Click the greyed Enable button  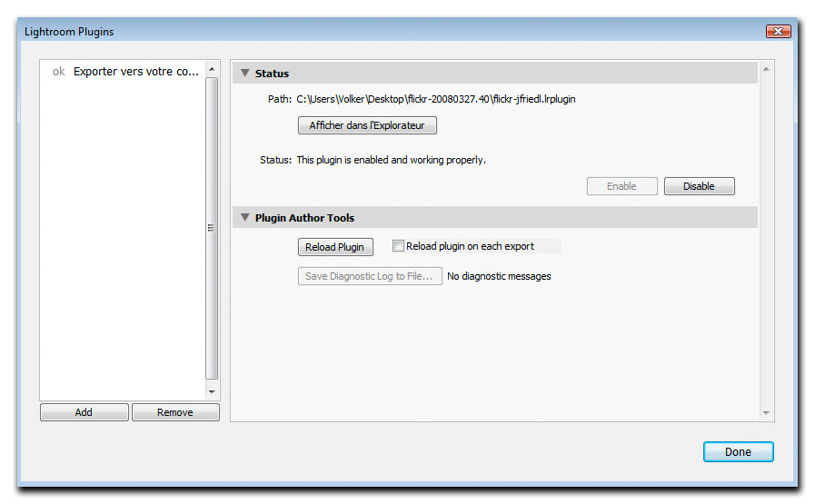(621, 186)
